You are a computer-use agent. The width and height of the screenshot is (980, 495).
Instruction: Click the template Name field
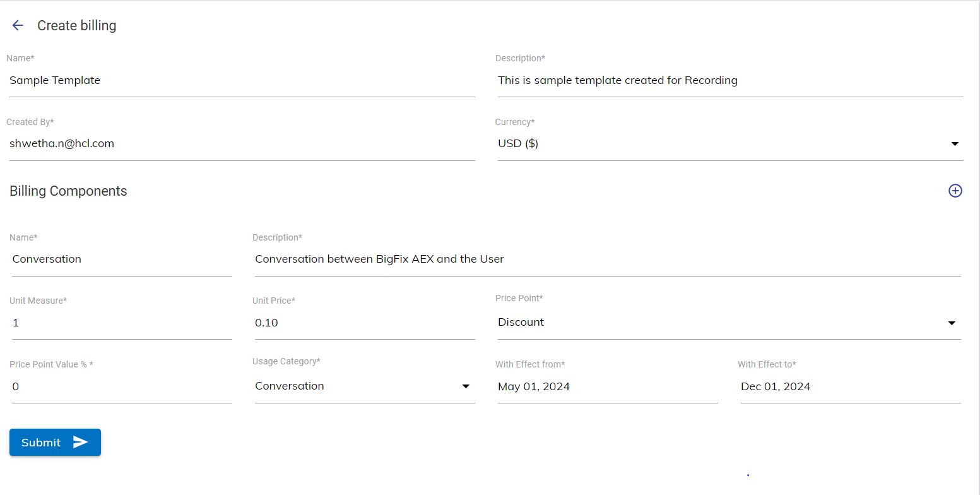[242, 81]
